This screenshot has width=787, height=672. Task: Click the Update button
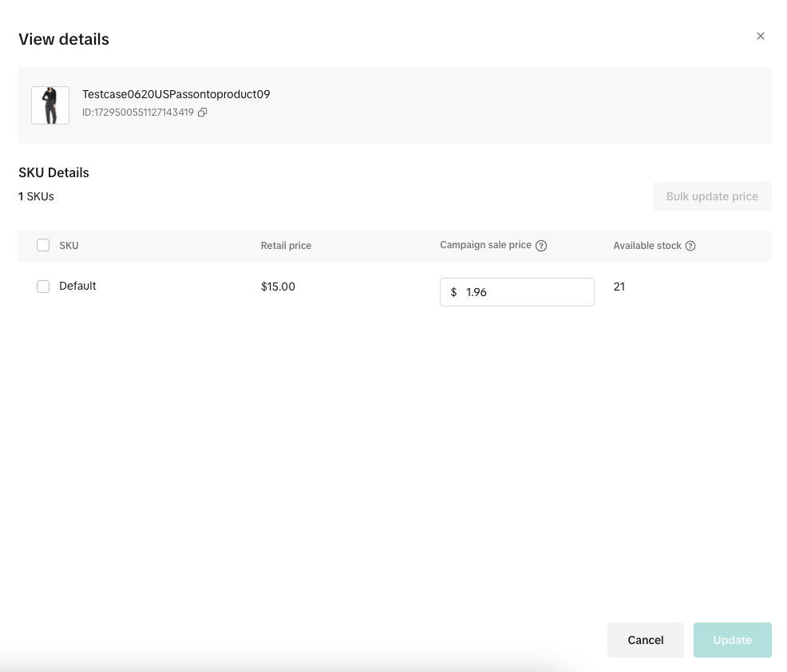coord(732,640)
